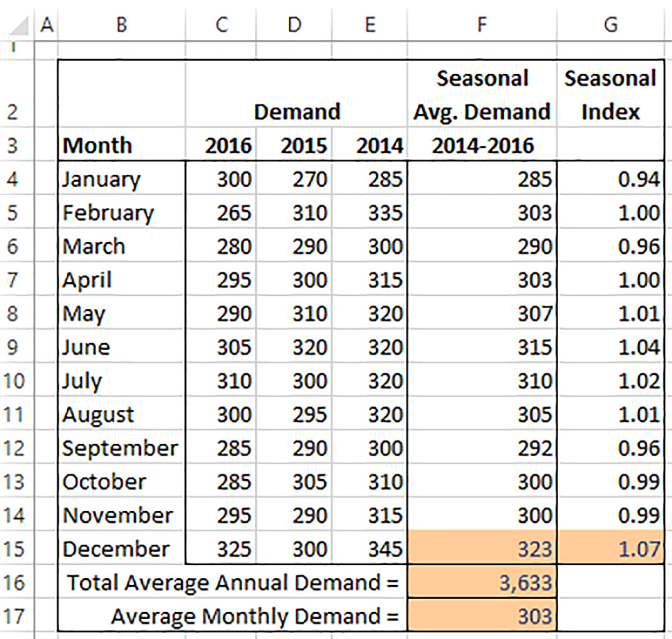672x639 pixels.
Task: Click June's seasonal index value 1.04
Action: 611,347
